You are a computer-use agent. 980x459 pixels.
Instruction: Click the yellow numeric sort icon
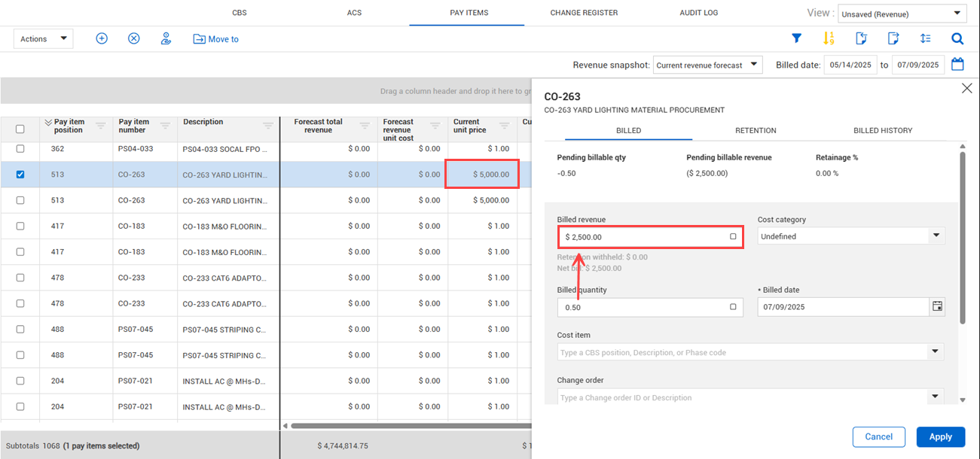click(829, 38)
